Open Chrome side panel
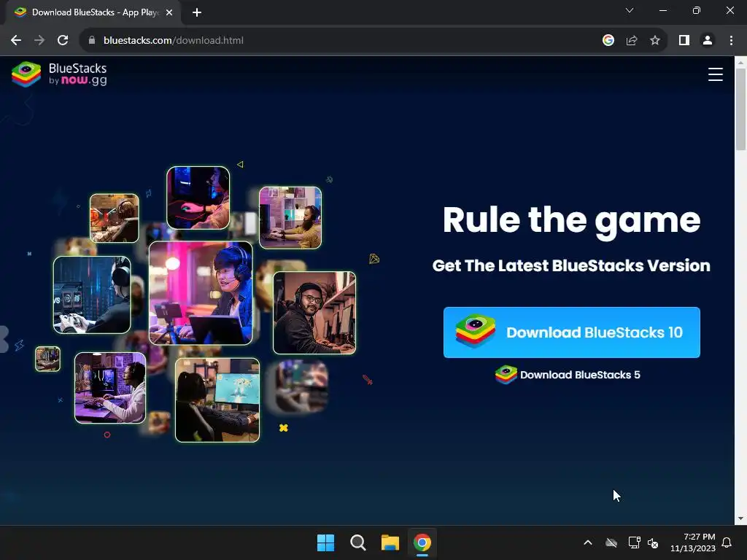This screenshot has width=747, height=560. coord(684,41)
